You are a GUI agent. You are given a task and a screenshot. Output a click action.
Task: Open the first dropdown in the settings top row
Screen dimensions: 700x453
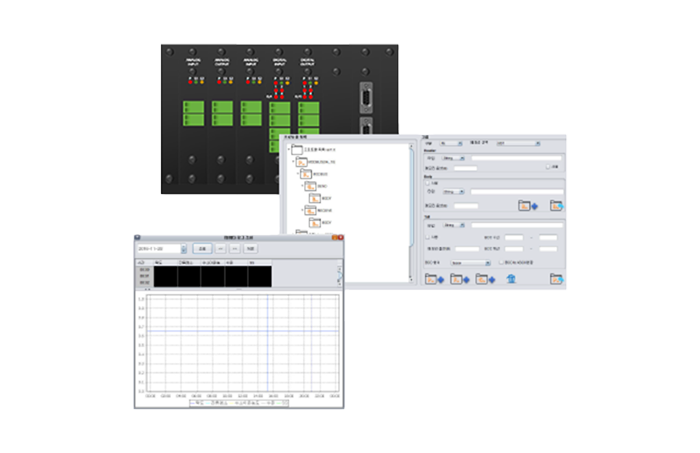451,143
